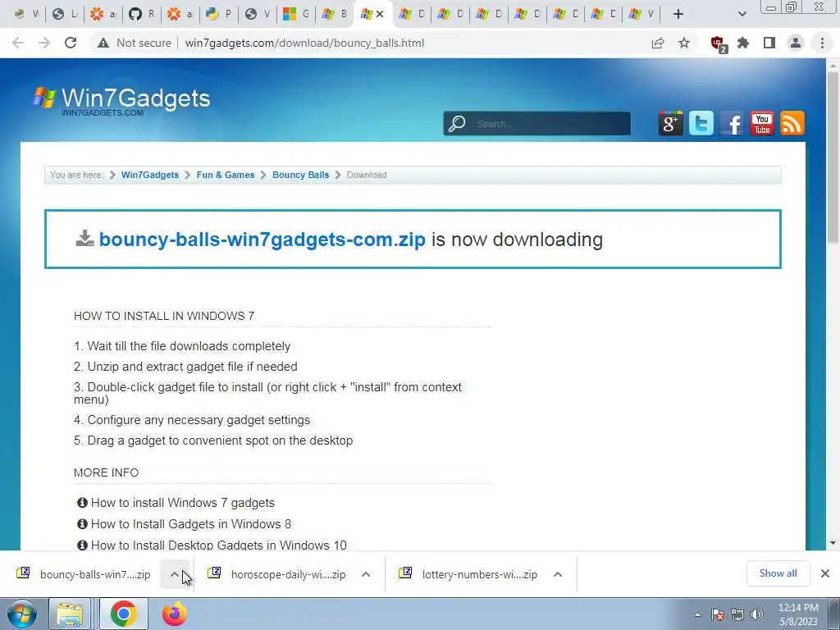This screenshot has width=840, height=630.
Task: Switch to the Windows-flag tab labeled B
Action: 335,14
